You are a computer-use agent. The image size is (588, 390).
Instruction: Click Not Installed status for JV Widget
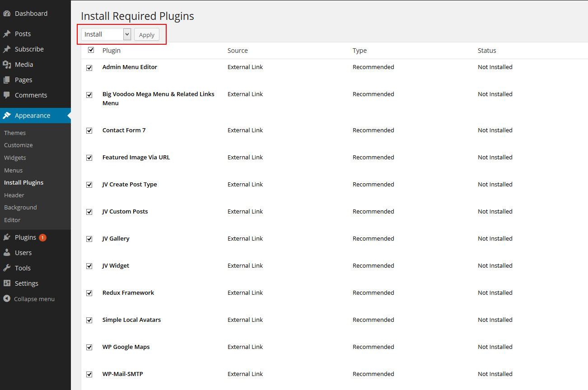pyautogui.click(x=495, y=265)
